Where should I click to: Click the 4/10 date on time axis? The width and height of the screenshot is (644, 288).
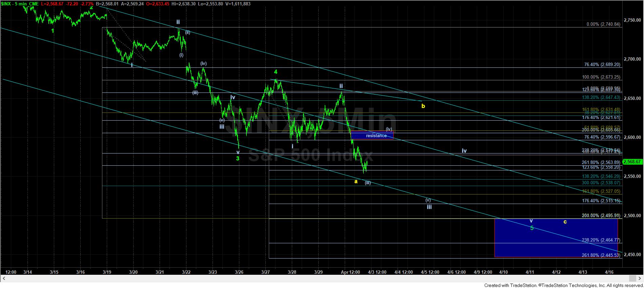[503, 272]
